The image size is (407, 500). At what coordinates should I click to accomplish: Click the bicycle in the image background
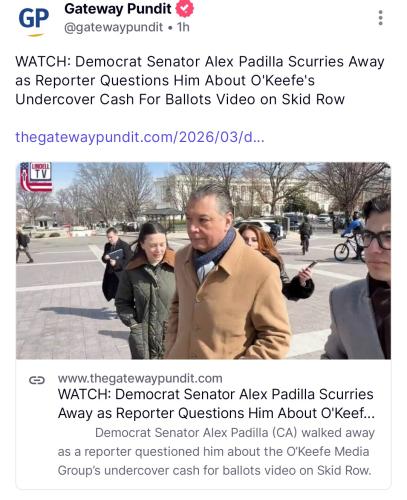point(348,249)
